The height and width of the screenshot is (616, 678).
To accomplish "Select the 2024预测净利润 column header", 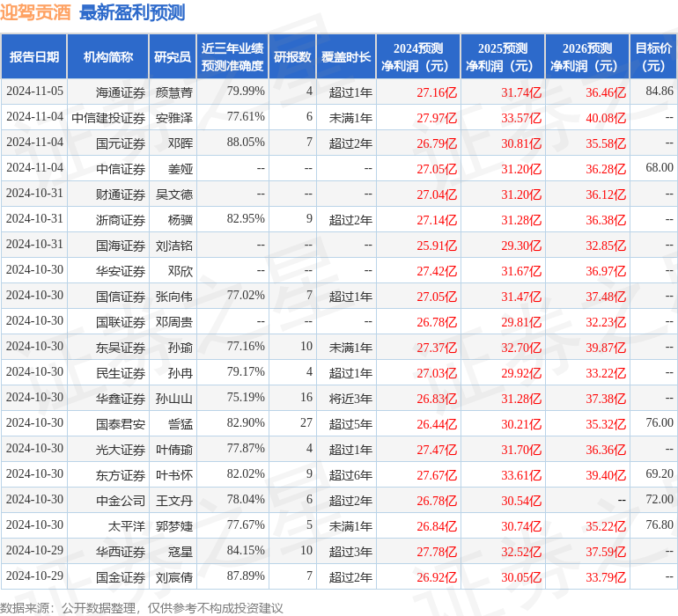I will coord(418,57).
